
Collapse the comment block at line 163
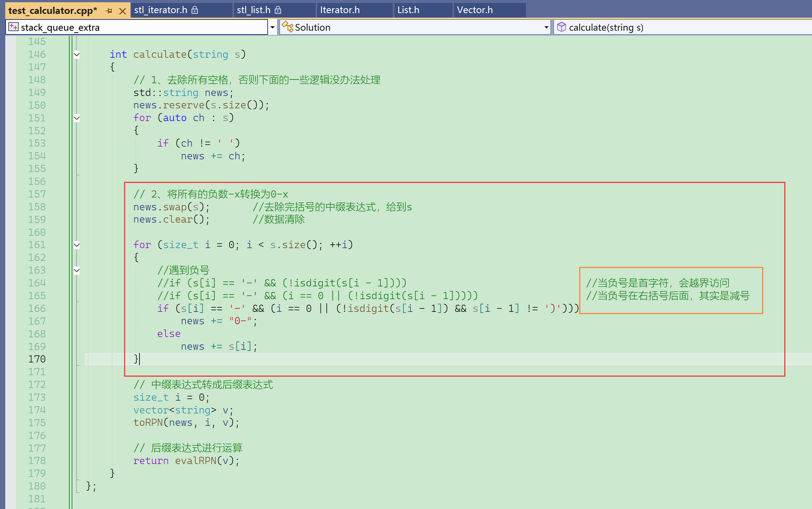(x=77, y=270)
